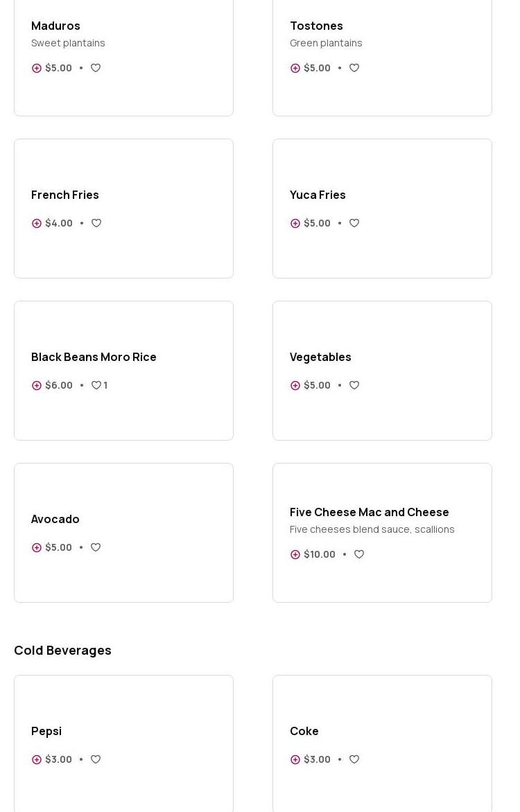Heart the Five Cheese Mac and Cheese
The height and width of the screenshot is (812, 520).
pyautogui.click(x=359, y=554)
